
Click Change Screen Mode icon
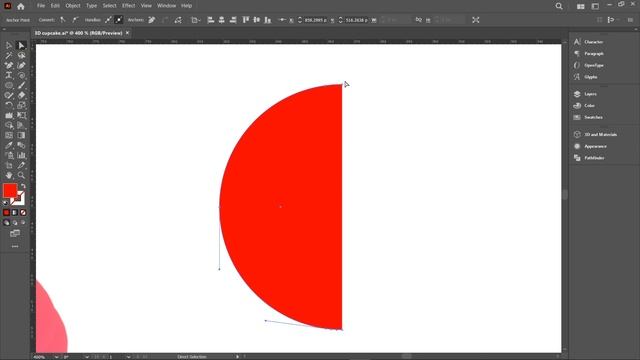point(15,233)
